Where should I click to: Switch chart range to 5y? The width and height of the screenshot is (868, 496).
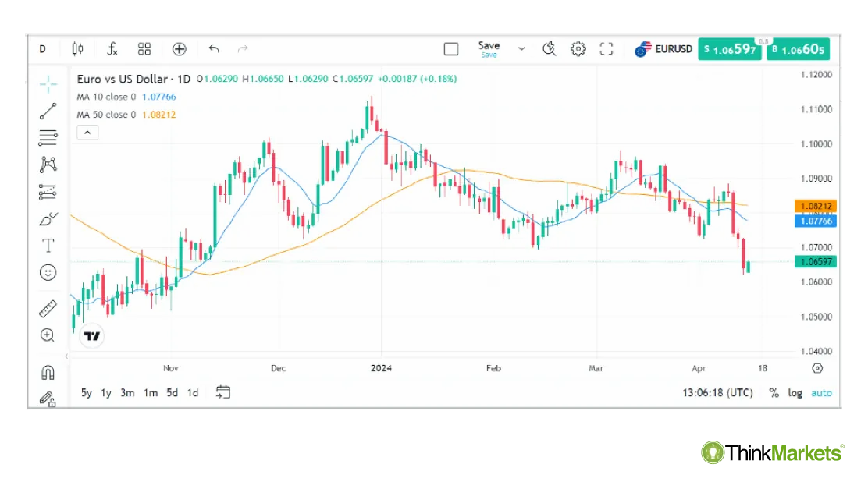[x=86, y=393]
